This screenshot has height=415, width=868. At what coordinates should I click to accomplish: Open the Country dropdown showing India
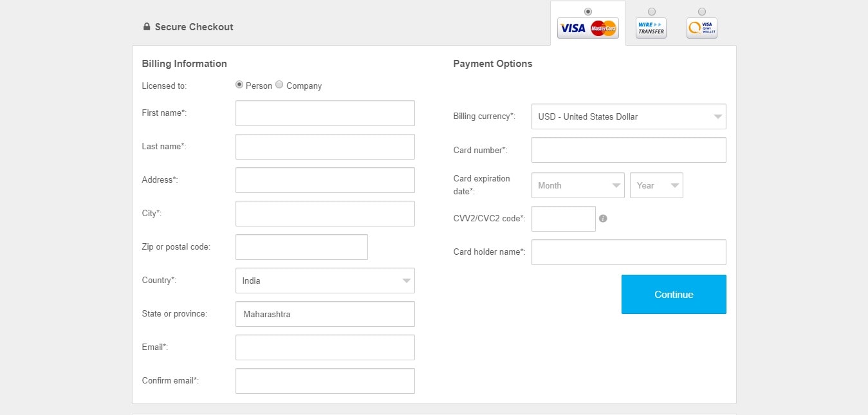click(325, 281)
